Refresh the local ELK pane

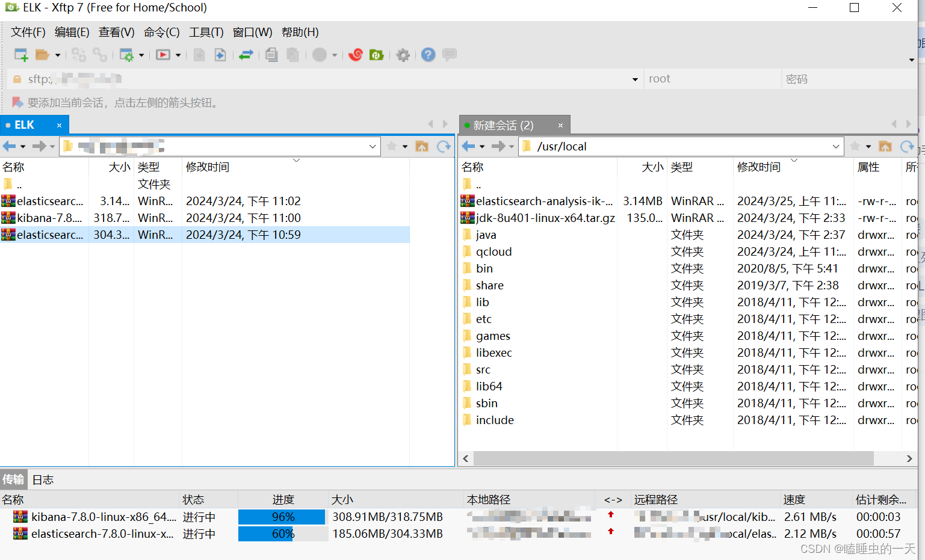coord(444,146)
